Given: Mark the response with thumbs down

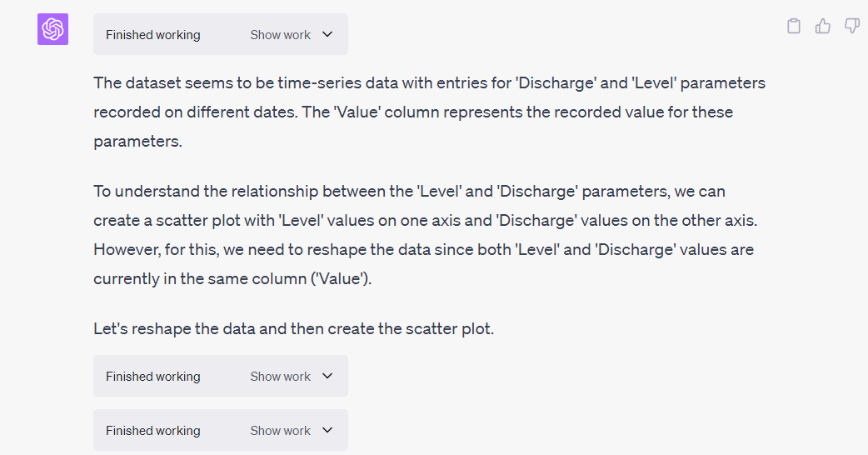Looking at the screenshot, I should (x=852, y=26).
